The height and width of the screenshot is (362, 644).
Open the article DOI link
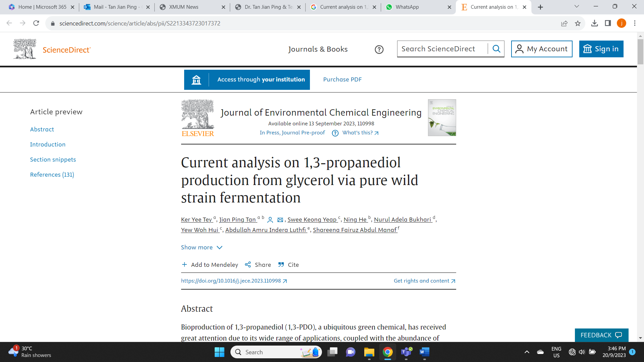tap(231, 281)
